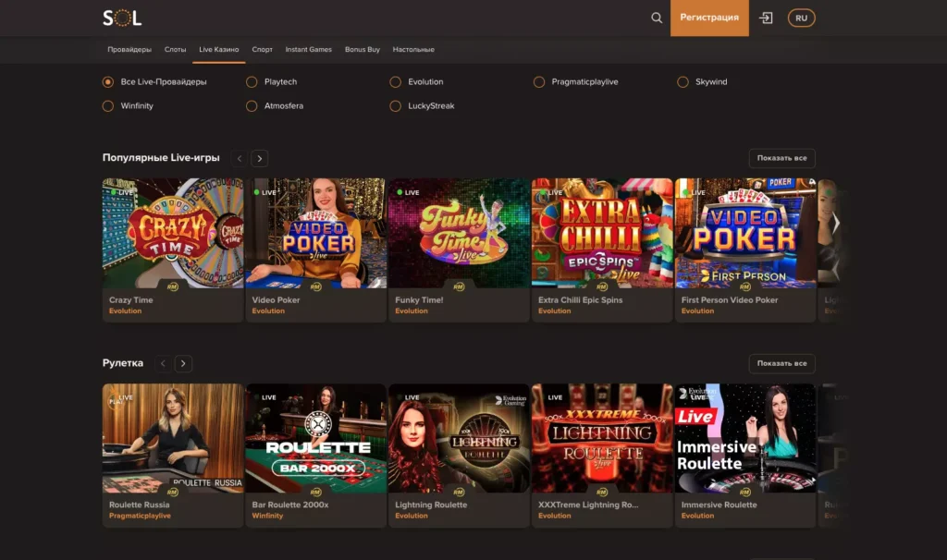Click the login arrow icon
This screenshot has width=947, height=560.
pyautogui.click(x=766, y=18)
